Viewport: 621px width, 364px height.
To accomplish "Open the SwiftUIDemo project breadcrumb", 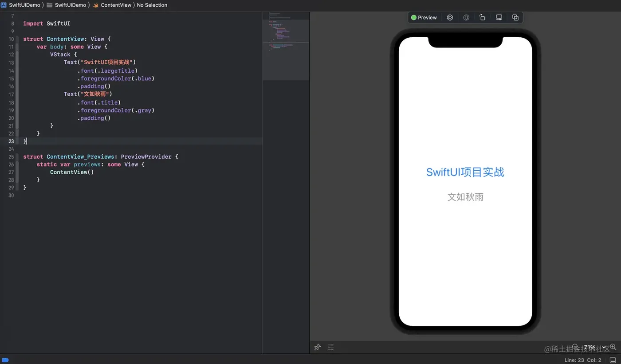I will [24, 5].
